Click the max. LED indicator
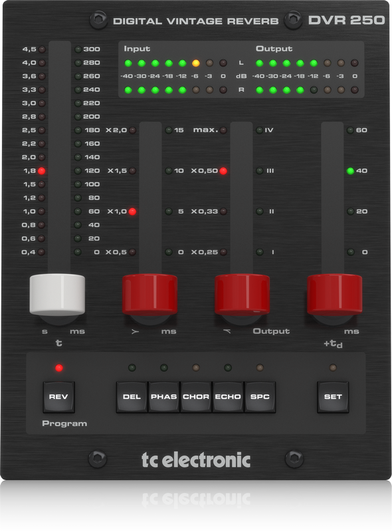 click(x=223, y=130)
